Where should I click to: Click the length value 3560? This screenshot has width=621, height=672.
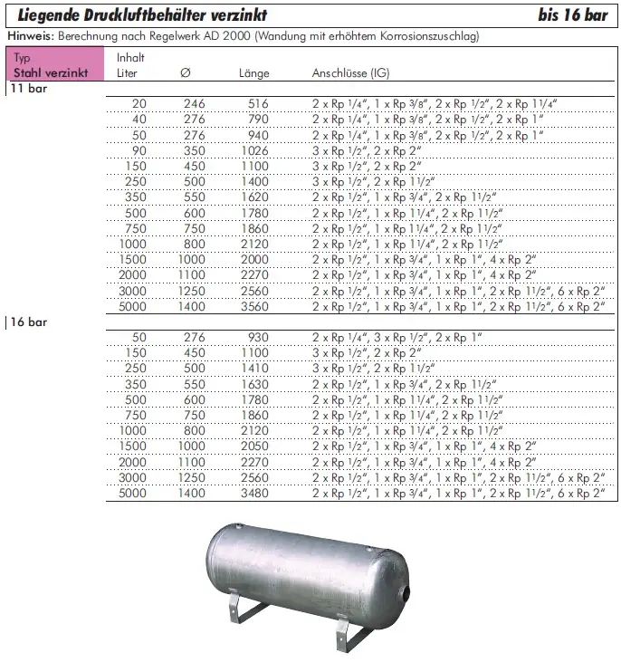point(254,305)
